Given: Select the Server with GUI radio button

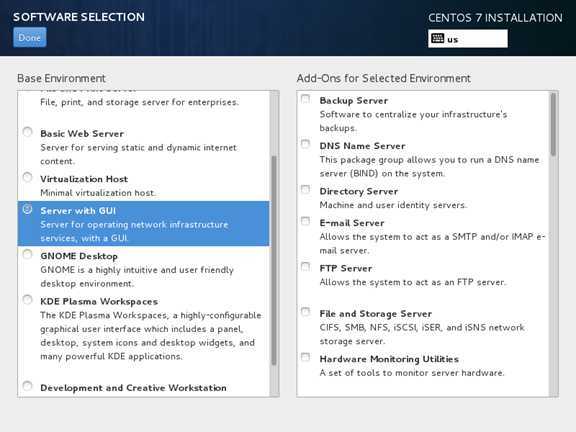Looking at the screenshot, I should coord(28,209).
